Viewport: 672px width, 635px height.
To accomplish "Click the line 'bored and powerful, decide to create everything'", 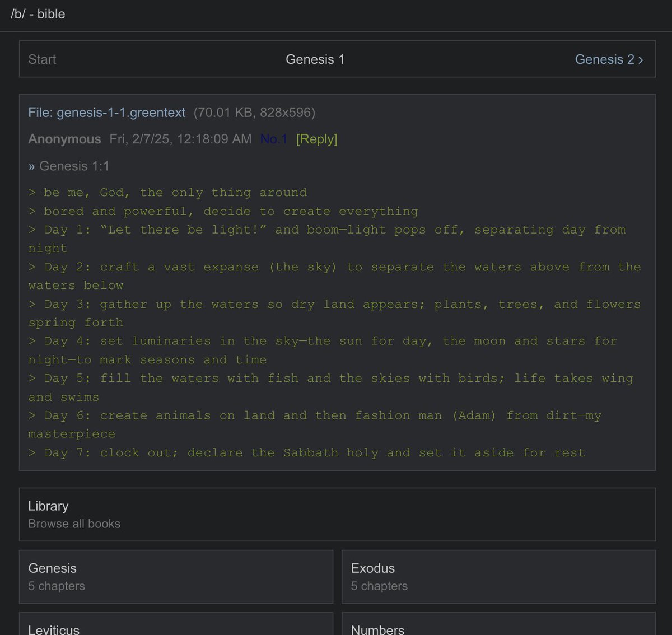I will pos(223,211).
